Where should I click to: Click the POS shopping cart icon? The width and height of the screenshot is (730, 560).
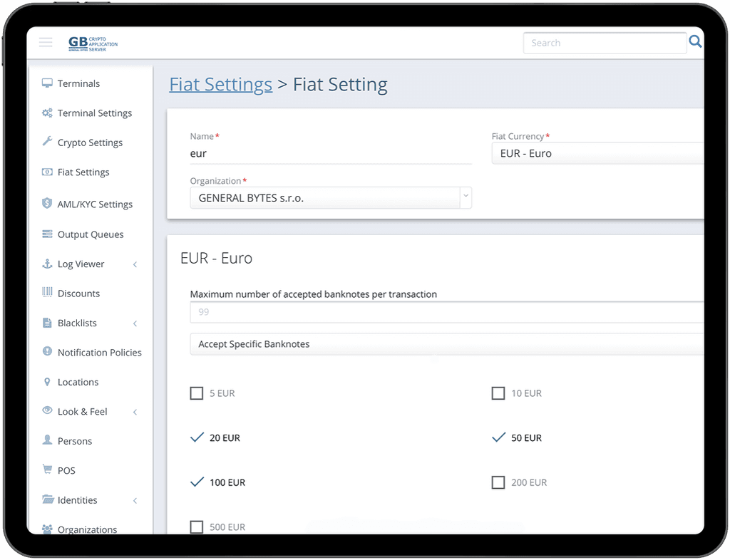48,470
